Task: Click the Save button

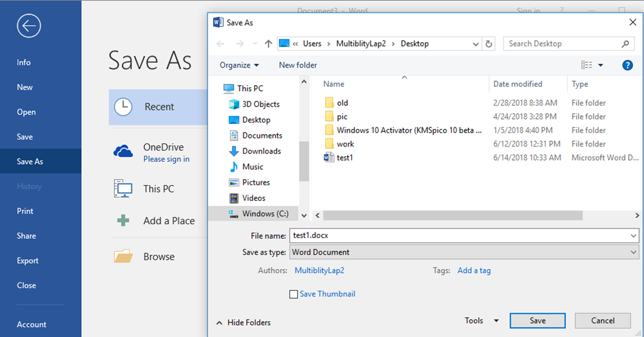Action: (538, 321)
